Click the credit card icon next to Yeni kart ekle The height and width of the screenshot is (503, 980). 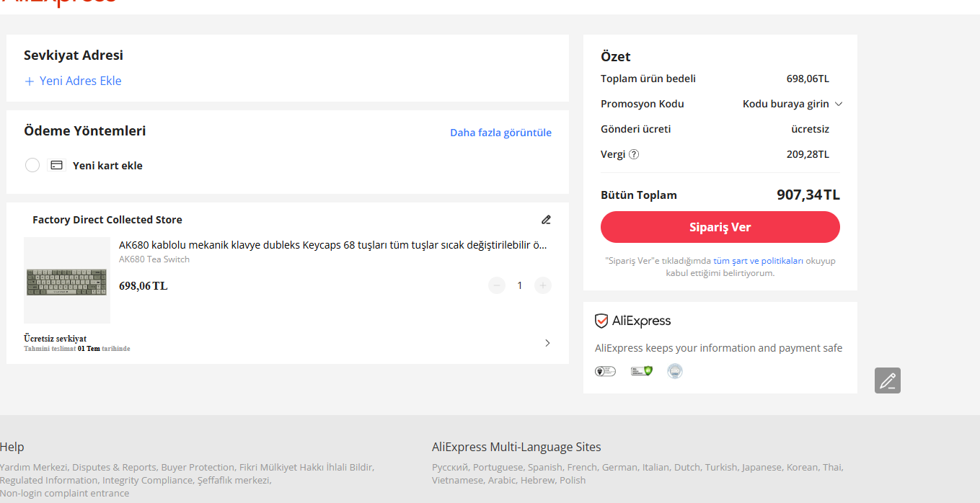click(56, 165)
